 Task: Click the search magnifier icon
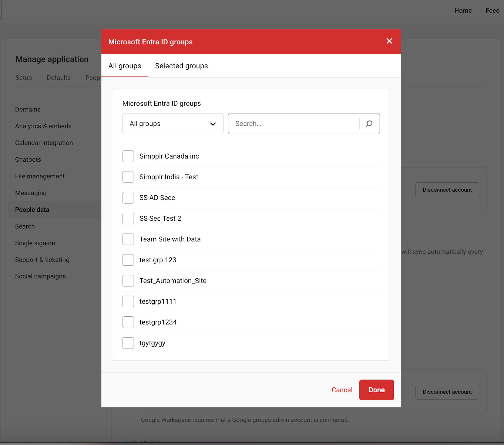[x=369, y=124]
